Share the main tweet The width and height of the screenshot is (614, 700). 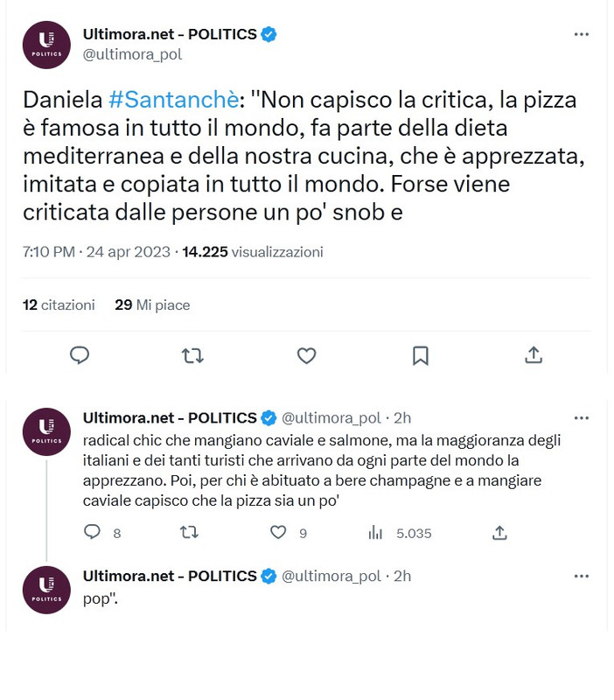(x=534, y=355)
